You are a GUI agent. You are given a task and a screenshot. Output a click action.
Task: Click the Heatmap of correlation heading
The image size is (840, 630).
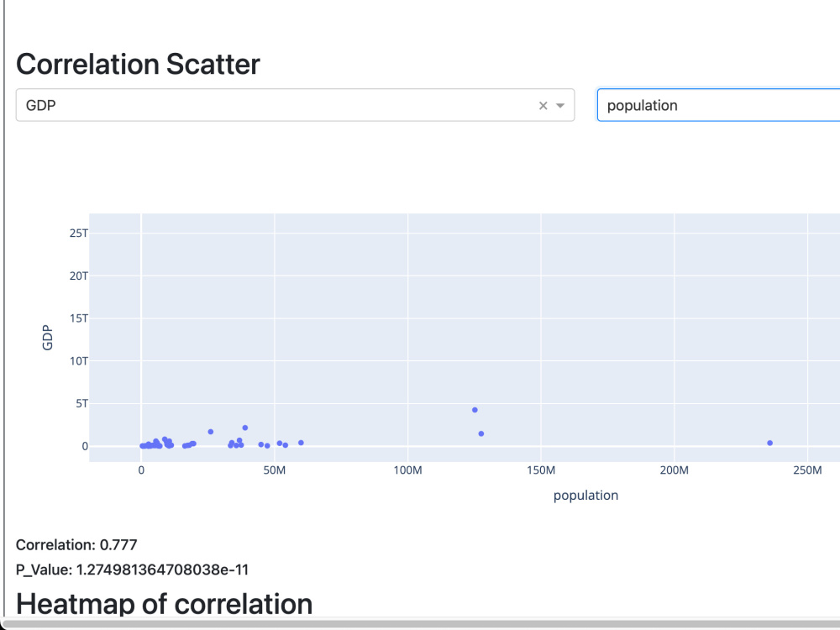pyautogui.click(x=164, y=604)
